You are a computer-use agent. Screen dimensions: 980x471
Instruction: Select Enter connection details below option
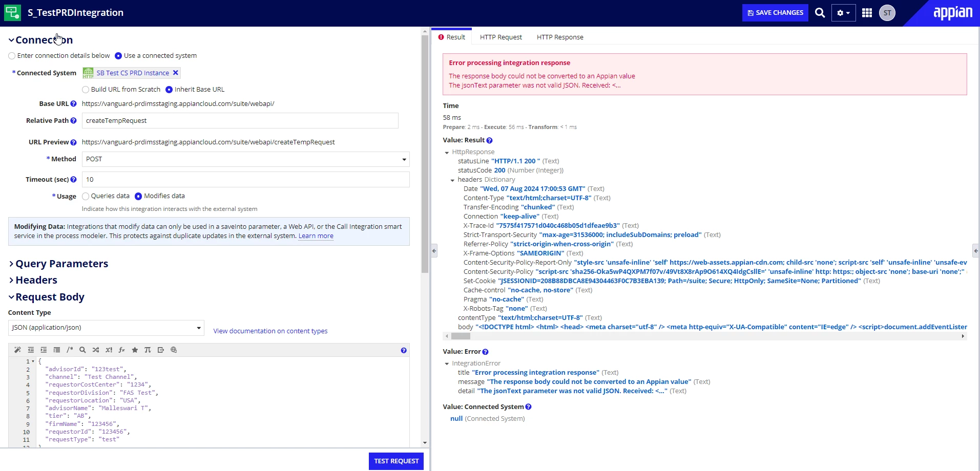coord(12,56)
